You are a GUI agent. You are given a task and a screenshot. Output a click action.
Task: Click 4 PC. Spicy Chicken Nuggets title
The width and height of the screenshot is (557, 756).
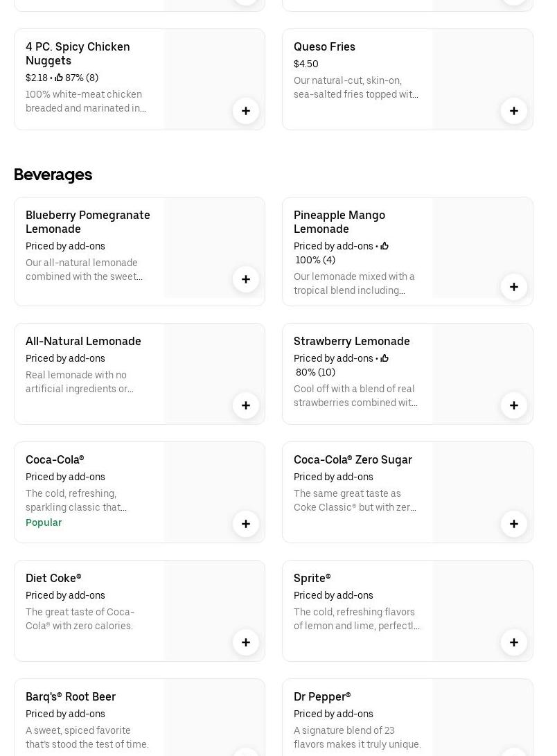click(x=78, y=53)
